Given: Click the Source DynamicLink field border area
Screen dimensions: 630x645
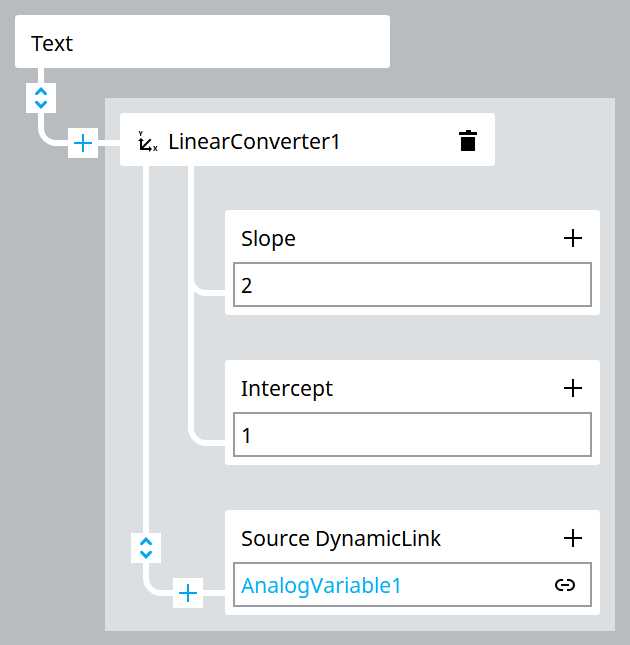Looking at the screenshot, I should coord(412,585).
